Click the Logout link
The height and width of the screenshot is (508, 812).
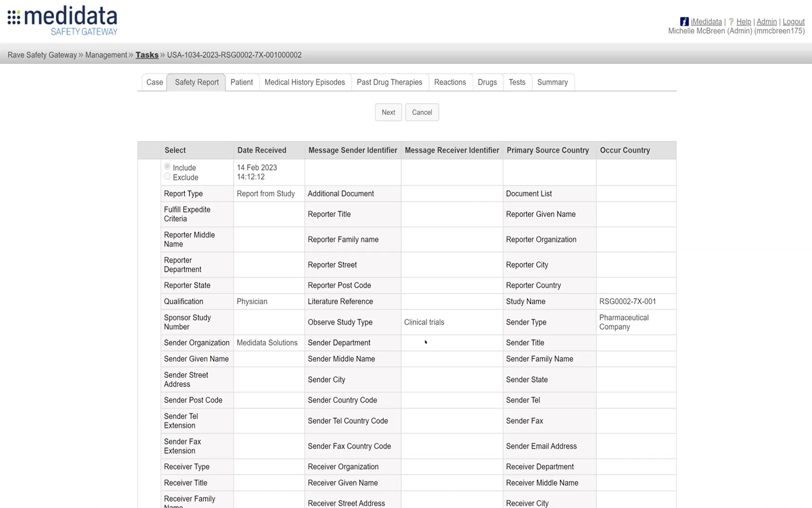[x=793, y=21]
